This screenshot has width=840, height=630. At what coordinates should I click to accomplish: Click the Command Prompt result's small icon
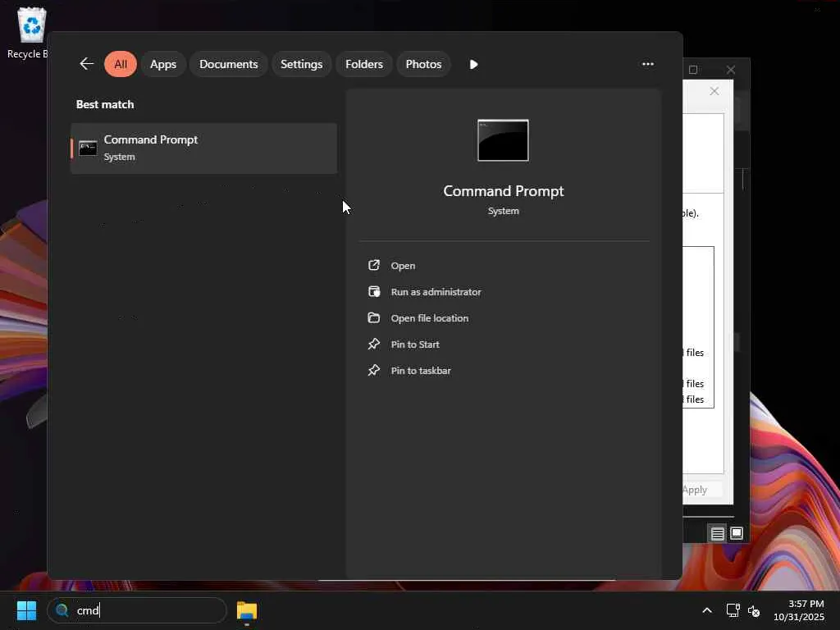click(x=88, y=148)
